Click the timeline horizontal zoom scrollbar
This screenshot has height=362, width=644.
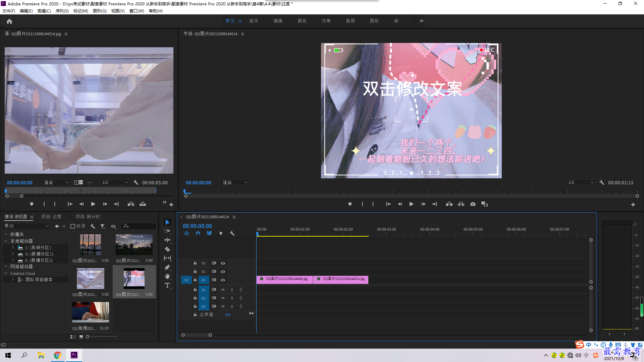(x=197, y=335)
